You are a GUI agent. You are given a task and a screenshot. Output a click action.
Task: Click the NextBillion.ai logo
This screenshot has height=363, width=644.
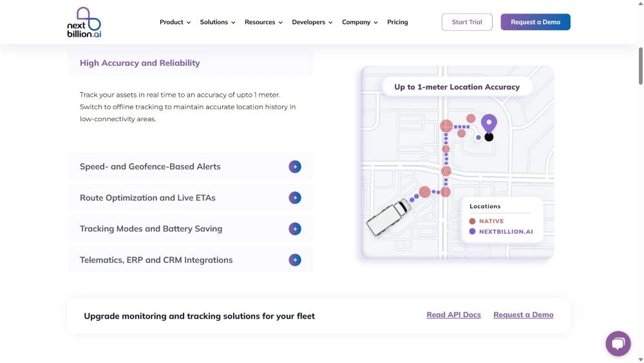[x=84, y=23]
